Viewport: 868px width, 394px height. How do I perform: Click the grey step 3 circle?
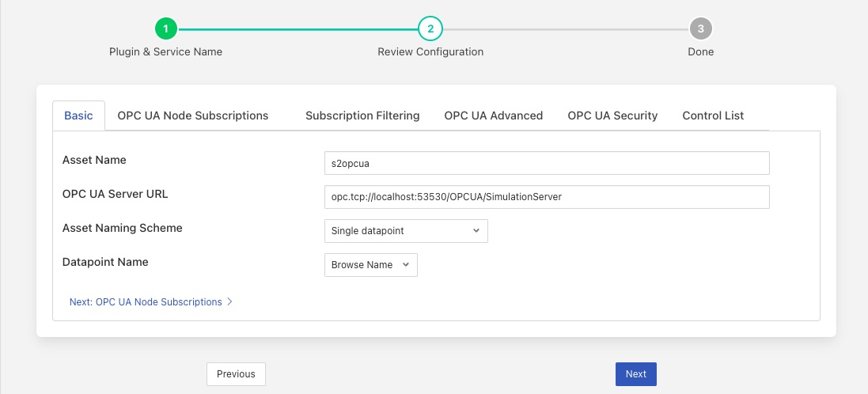tap(700, 29)
